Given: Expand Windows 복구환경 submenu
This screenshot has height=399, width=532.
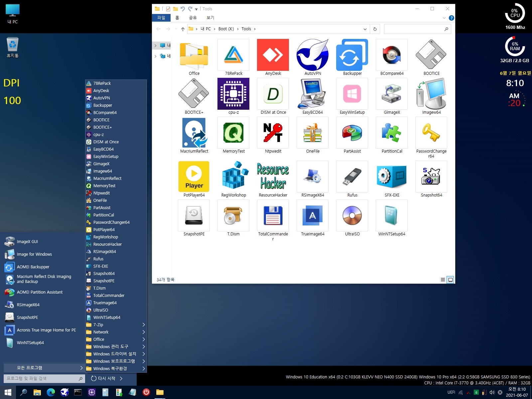Looking at the screenshot, I should tap(116, 368).
